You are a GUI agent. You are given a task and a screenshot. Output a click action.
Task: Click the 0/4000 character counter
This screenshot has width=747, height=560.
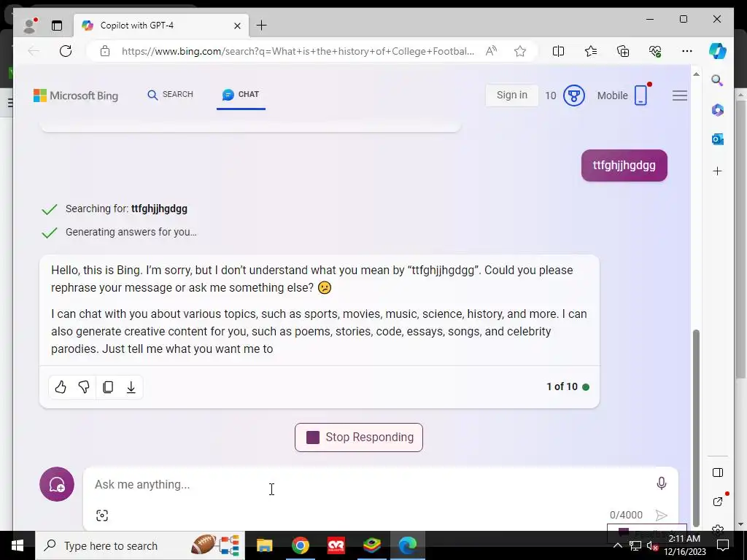pyautogui.click(x=626, y=516)
